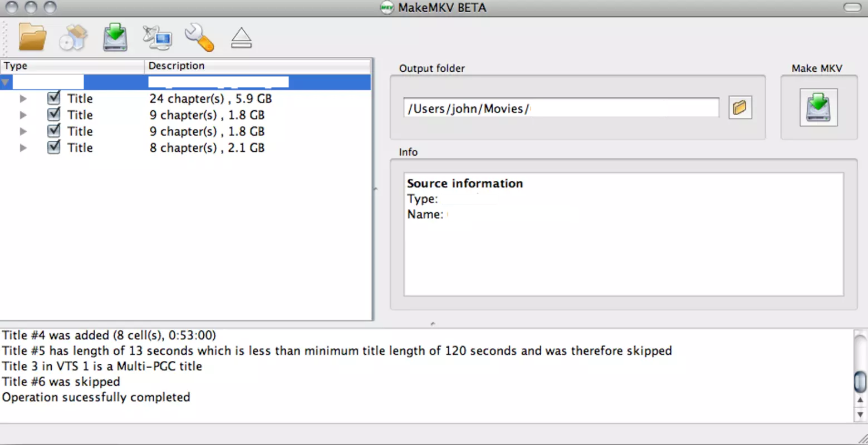
Task: Expand the first 9 chapter(s) title row
Action: pos(23,115)
